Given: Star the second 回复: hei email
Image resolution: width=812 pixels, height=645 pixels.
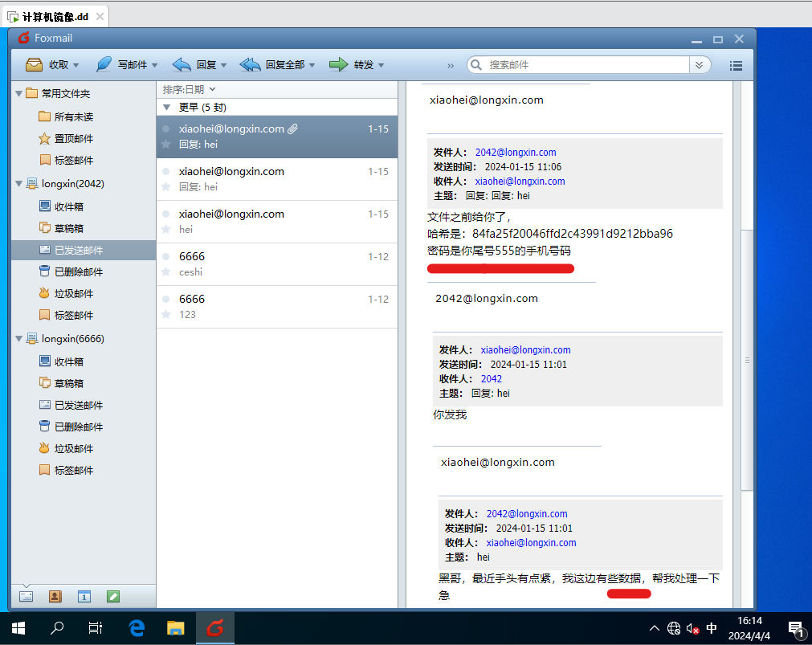Looking at the screenshot, I should [x=165, y=186].
